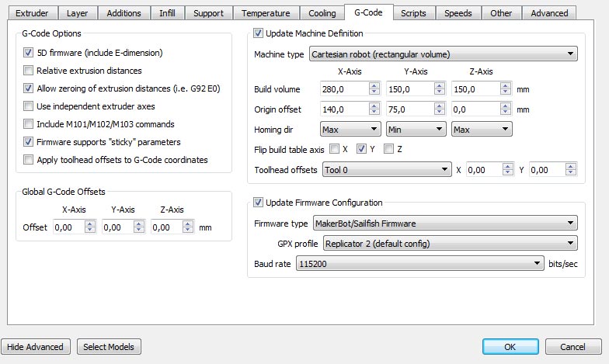Open the Baud rate dropdown
The height and width of the screenshot is (364, 609).
[x=419, y=264]
